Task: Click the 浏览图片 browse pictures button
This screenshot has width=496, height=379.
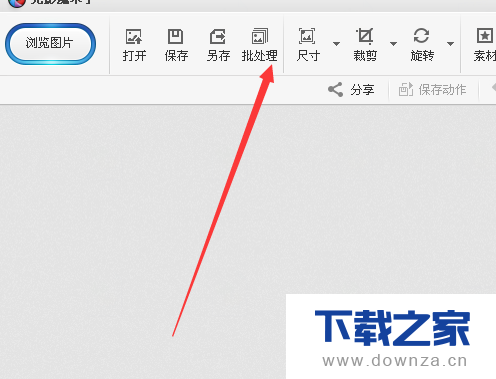Action: tap(50, 43)
